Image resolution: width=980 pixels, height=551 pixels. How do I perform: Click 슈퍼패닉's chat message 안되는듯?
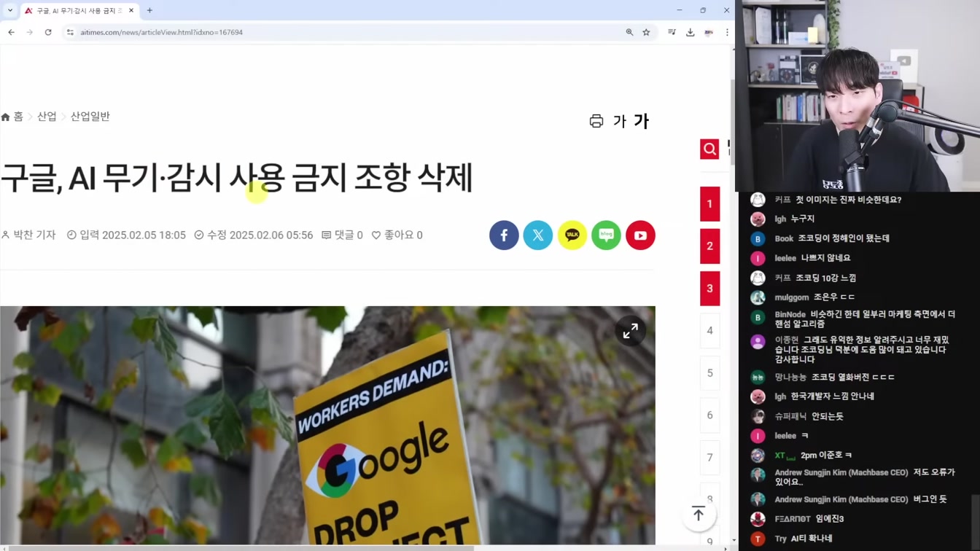coord(828,416)
